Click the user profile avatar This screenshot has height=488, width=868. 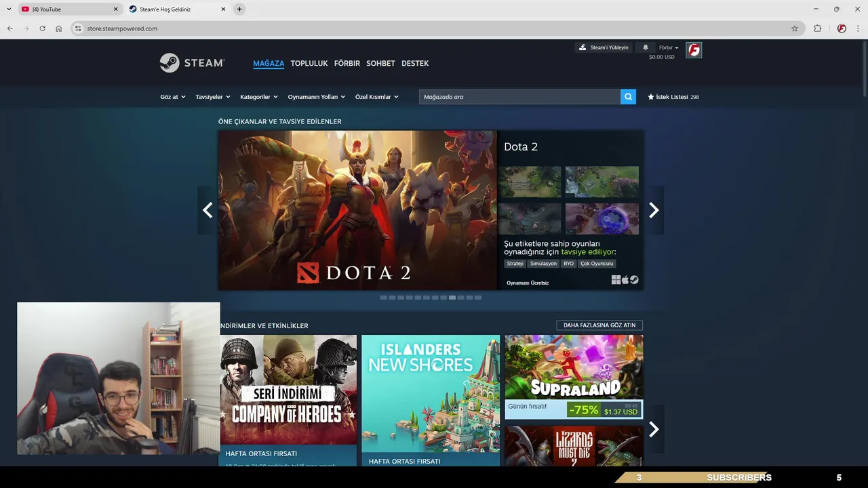(694, 50)
